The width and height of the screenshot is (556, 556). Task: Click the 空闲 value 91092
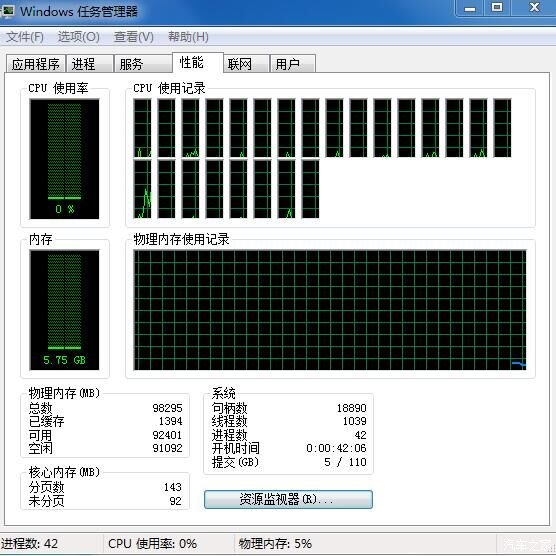[x=167, y=448]
